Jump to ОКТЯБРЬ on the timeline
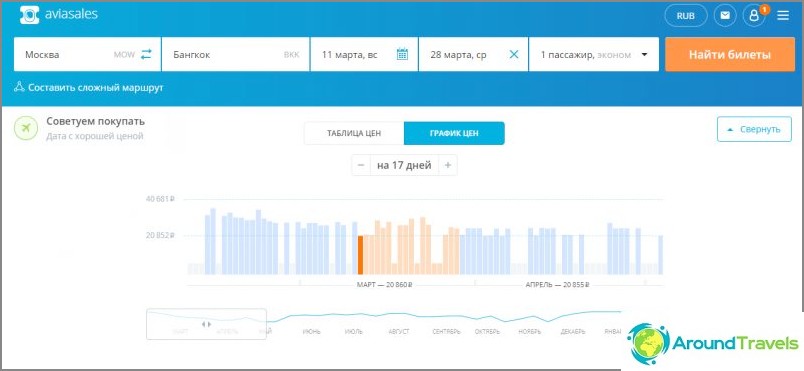The image size is (804, 371). pos(487,332)
